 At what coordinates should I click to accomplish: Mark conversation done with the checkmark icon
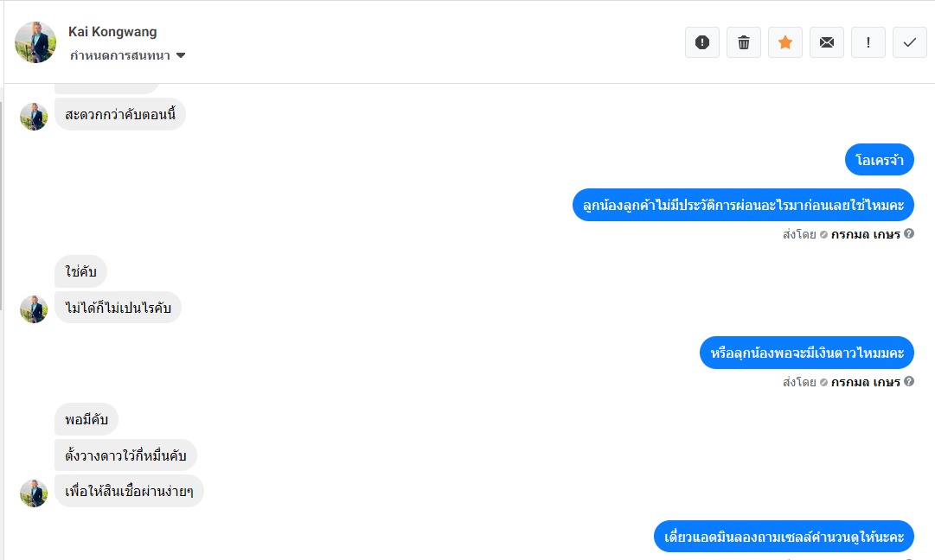point(910,42)
